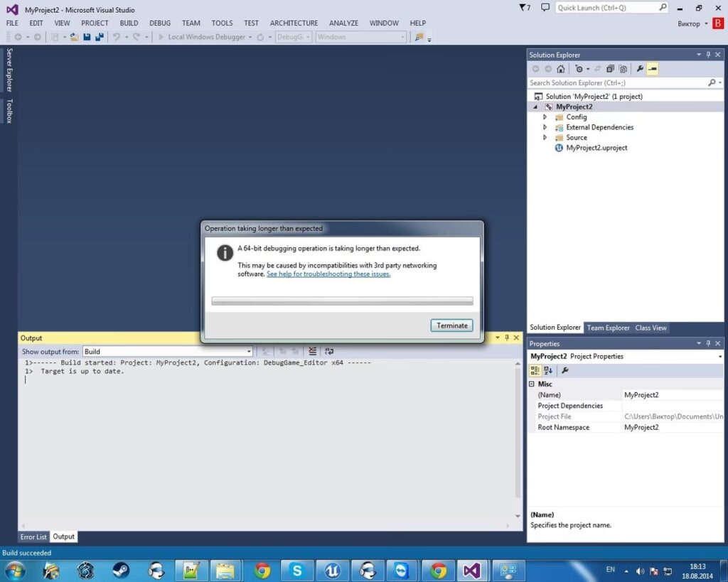The width and height of the screenshot is (728, 582).
Task: Click the Steam icon in taskbar
Action: [x=120, y=570]
